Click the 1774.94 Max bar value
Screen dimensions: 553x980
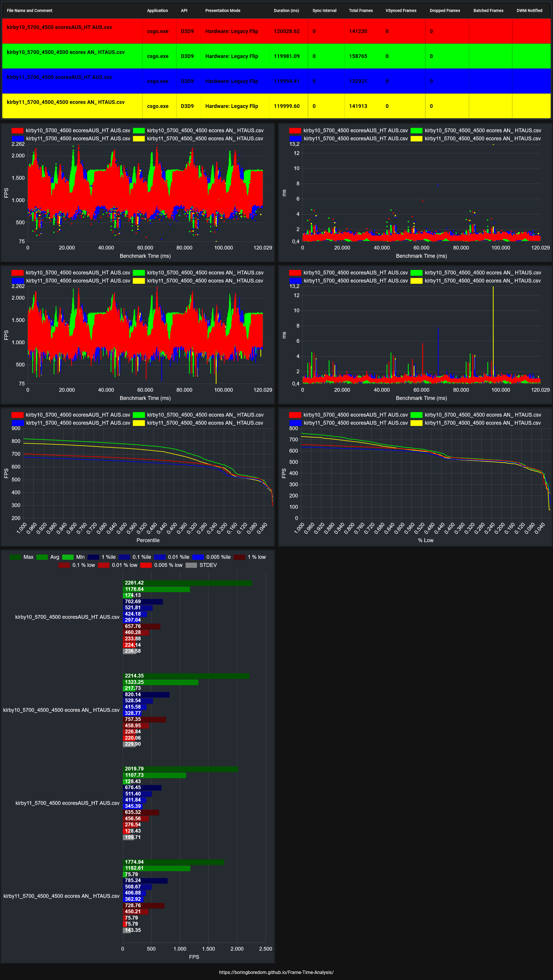pos(134,862)
